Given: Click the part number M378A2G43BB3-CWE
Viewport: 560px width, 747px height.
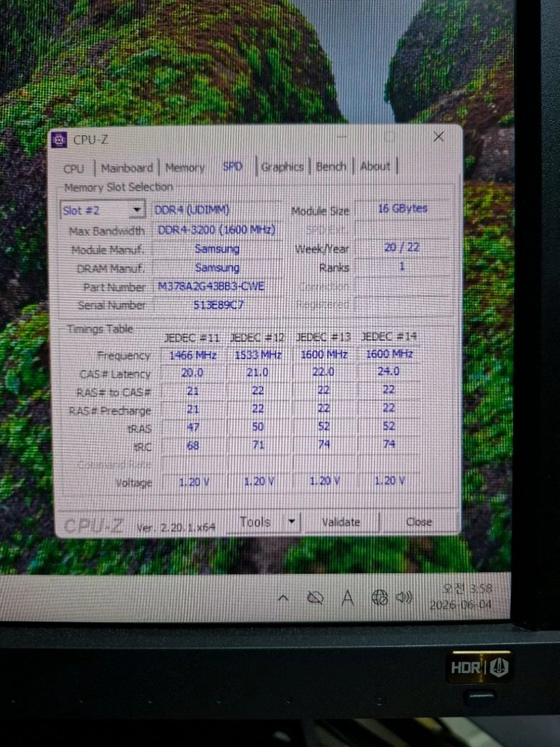Looking at the screenshot, I should 217,286.
